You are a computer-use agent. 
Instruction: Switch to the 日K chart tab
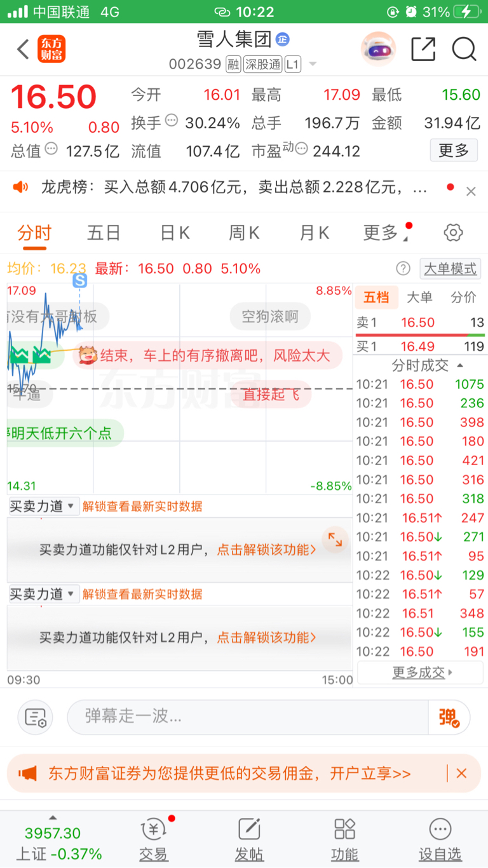click(175, 233)
